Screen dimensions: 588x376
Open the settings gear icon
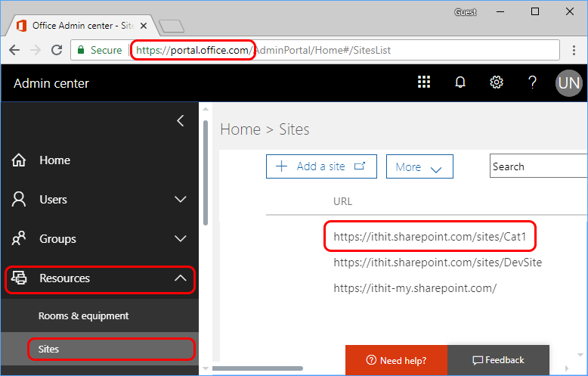click(497, 82)
